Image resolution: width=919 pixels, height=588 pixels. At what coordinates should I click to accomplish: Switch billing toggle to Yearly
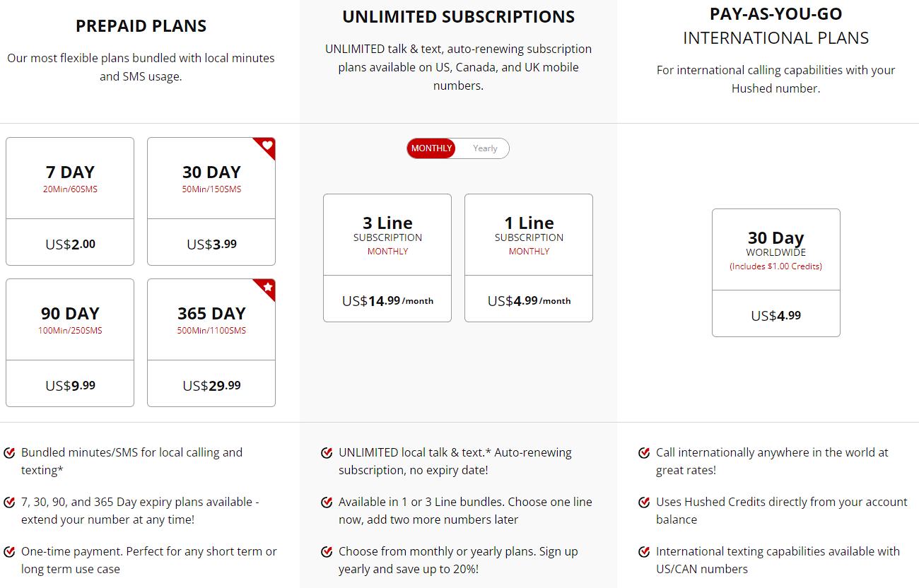[x=485, y=148]
